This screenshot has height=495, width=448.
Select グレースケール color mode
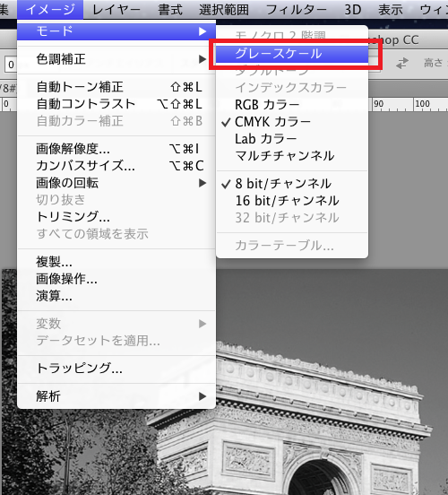(292, 54)
